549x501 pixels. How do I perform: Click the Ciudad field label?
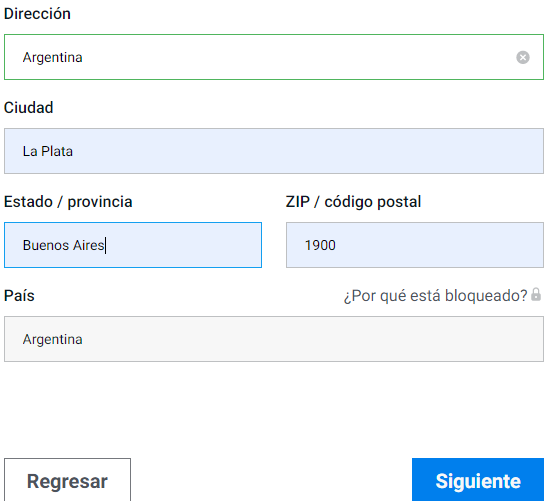[28, 108]
